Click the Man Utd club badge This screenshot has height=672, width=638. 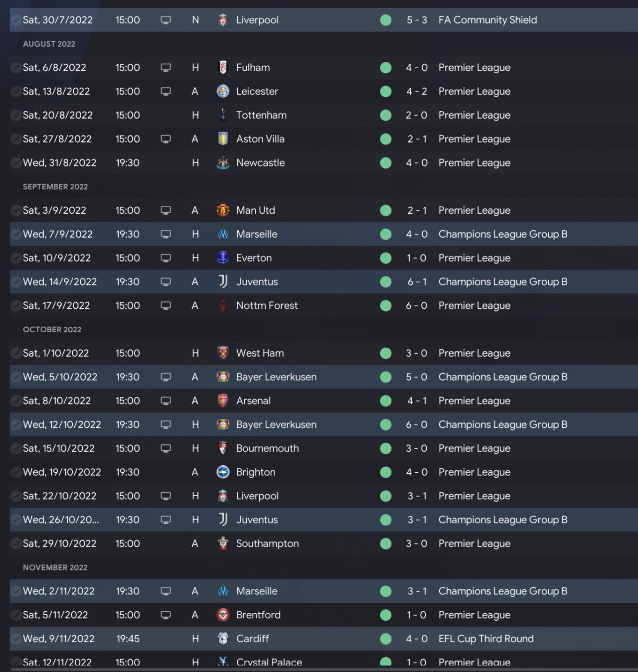[x=223, y=211]
